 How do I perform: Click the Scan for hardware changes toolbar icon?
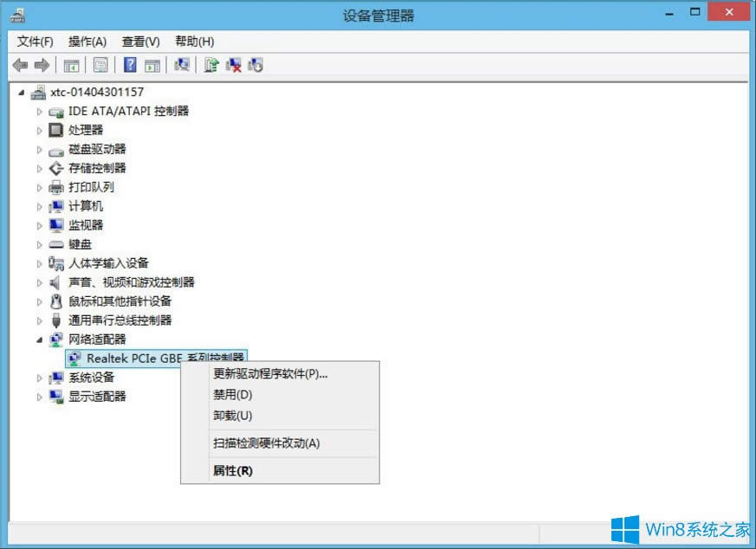coord(181,65)
